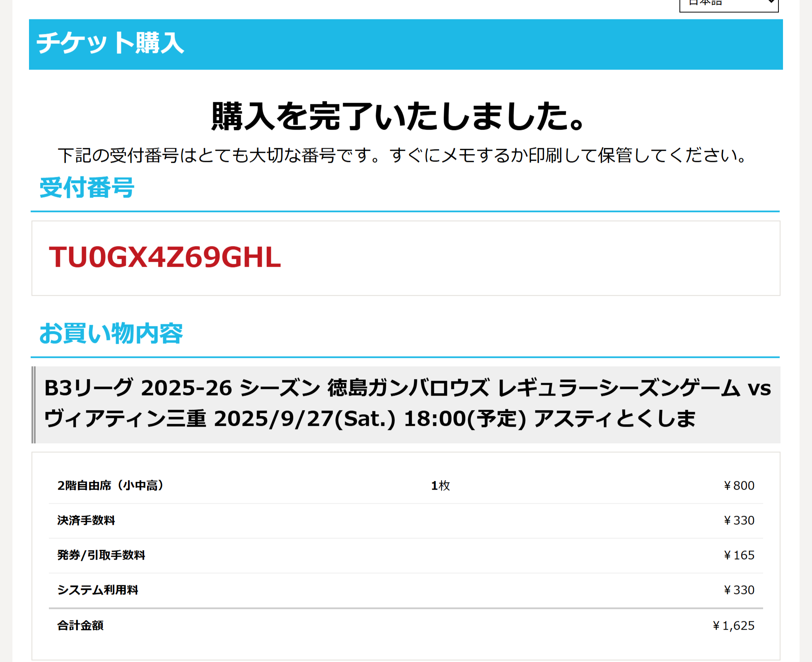Click the 購入を完了いたしました heading
The image size is (812, 662).
(x=398, y=116)
